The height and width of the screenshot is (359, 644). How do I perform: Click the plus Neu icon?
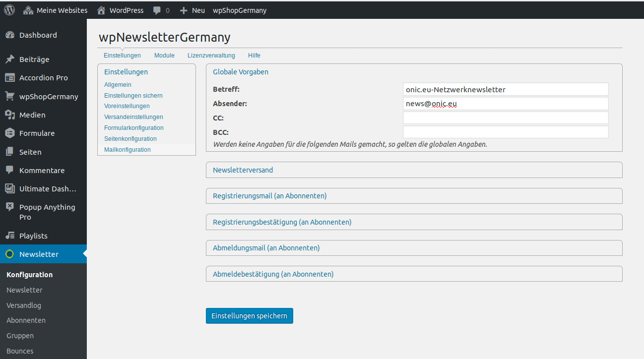[x=184, y=10]
